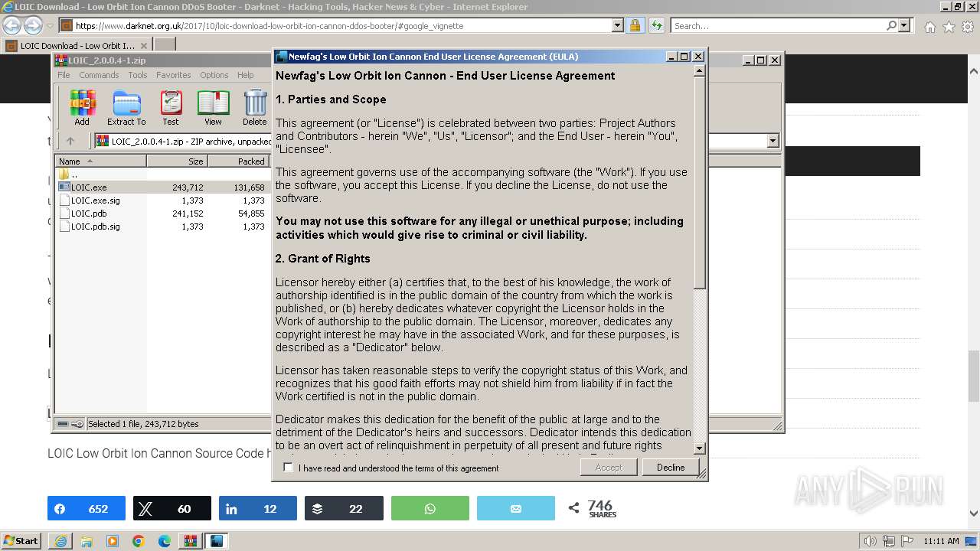Sort the file list by Name column
The width and height of the screenshot is (980, 551).
pyautogui.click(x=100, y=161)
